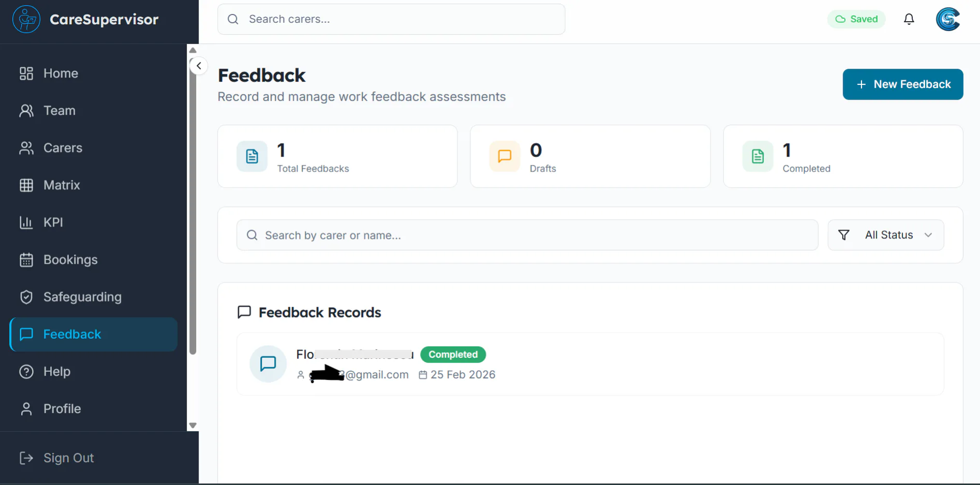The height and width of the screenshot is (485, 980).
Task: Open the KPI page
Action: [x=94, y=222]
